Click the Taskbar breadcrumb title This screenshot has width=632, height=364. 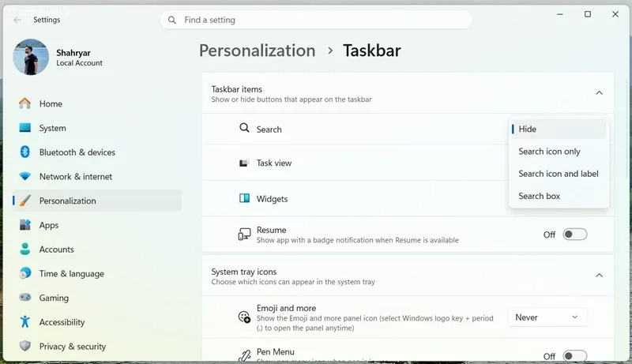[372, 51]
